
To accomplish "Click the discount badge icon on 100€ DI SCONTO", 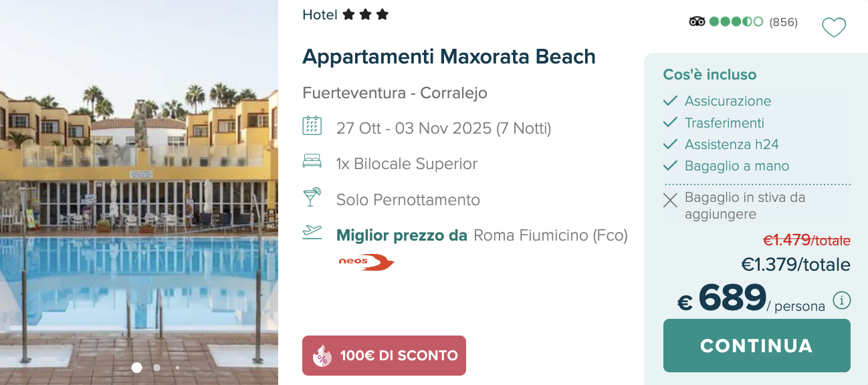I will (321, 356).
